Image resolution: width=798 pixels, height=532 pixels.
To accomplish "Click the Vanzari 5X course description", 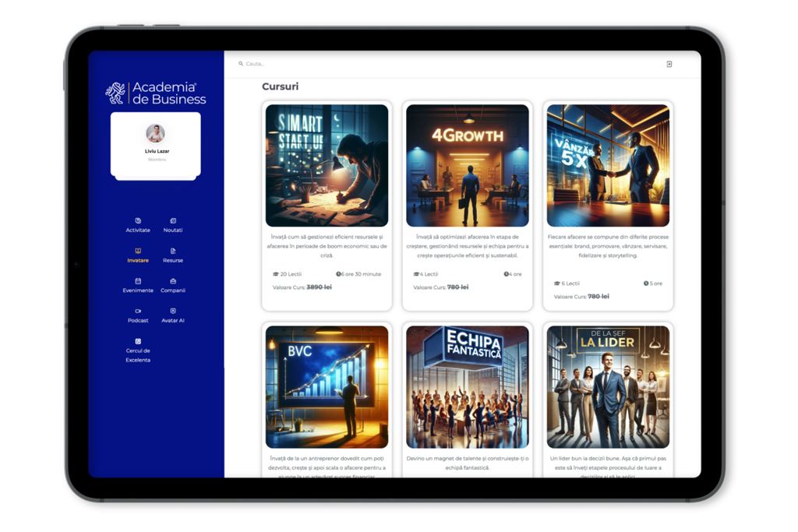I will coord(608,246).
